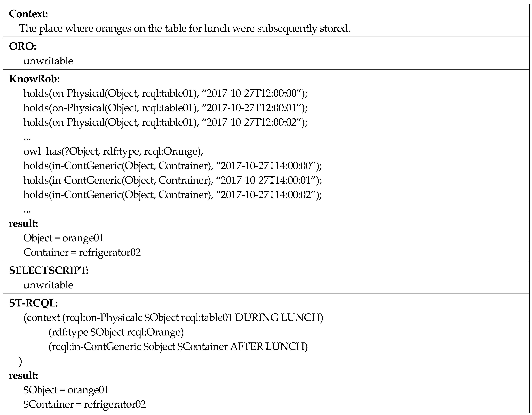Click the in-ContGeneric line timestamped 14:00:02
The image size is (532, 415).
[x=173, y=195]
